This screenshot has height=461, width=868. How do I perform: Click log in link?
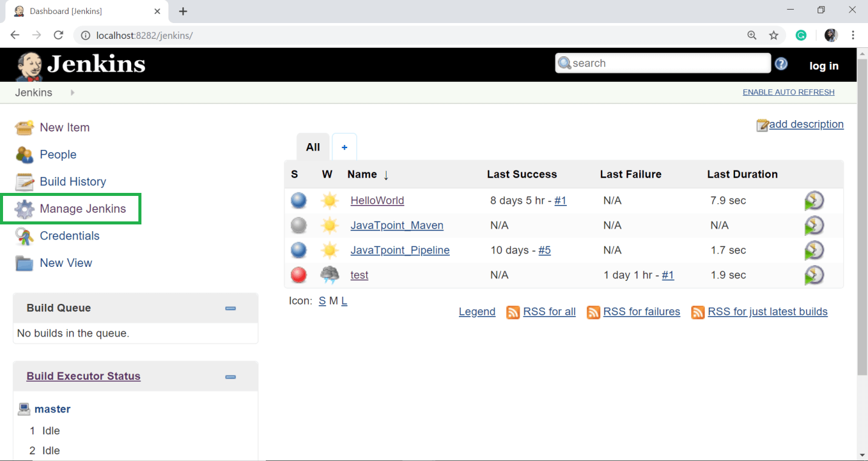point(824,66)
